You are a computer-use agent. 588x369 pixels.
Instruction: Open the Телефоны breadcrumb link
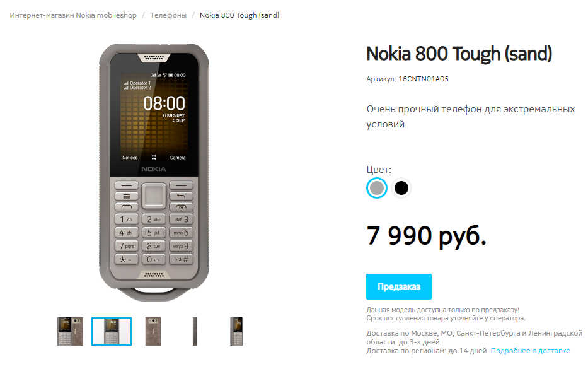tap(168, 15)
